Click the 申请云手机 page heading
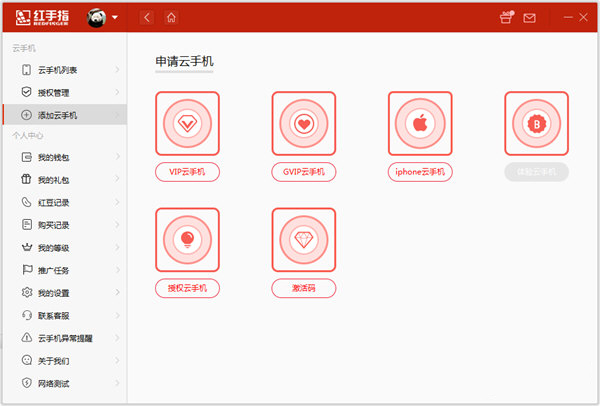 click(184, 62)
